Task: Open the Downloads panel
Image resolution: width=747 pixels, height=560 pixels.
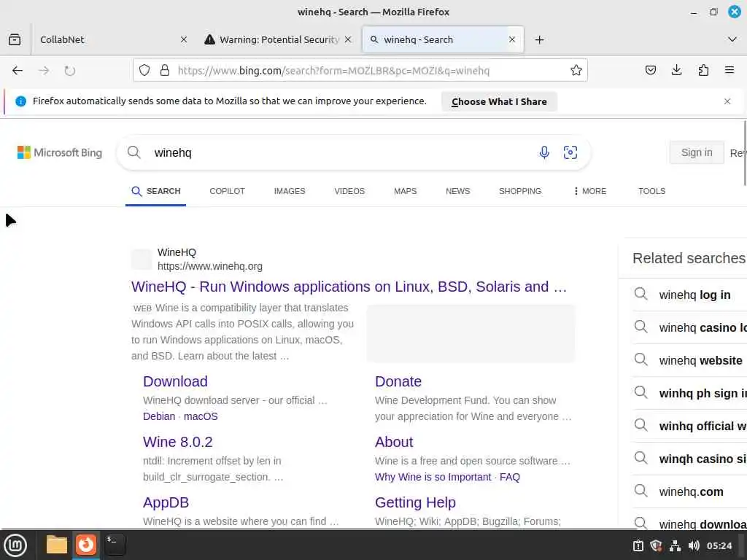Action: coord(676,71)
